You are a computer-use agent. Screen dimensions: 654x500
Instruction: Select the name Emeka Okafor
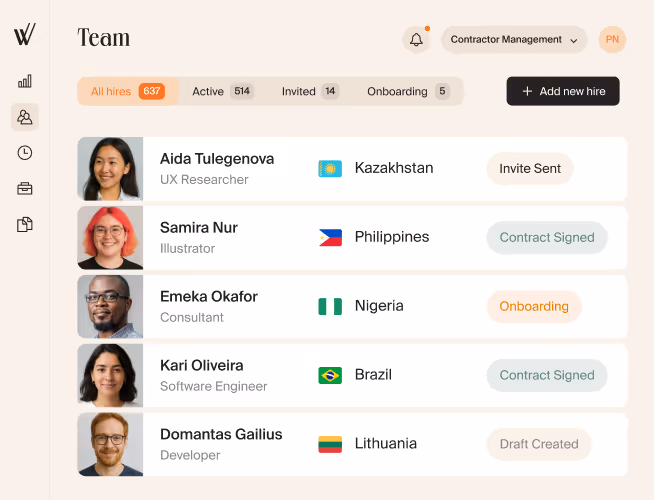coord(209,296)
